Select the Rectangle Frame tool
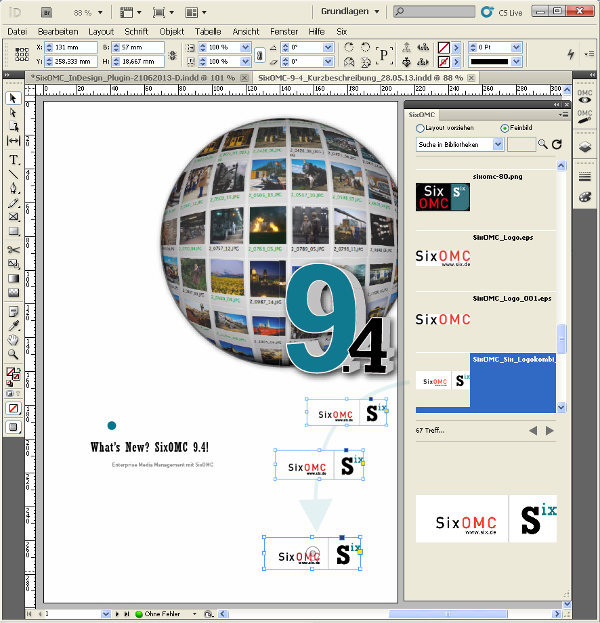 click(x=13, y=217)
